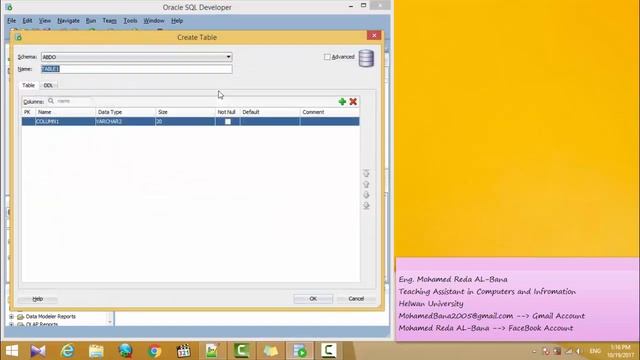Click the PK column header

tap(28, 112)
